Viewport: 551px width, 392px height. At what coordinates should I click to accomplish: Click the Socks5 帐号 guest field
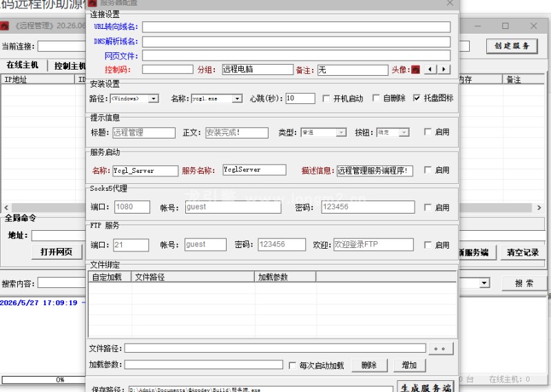point(233,207)
